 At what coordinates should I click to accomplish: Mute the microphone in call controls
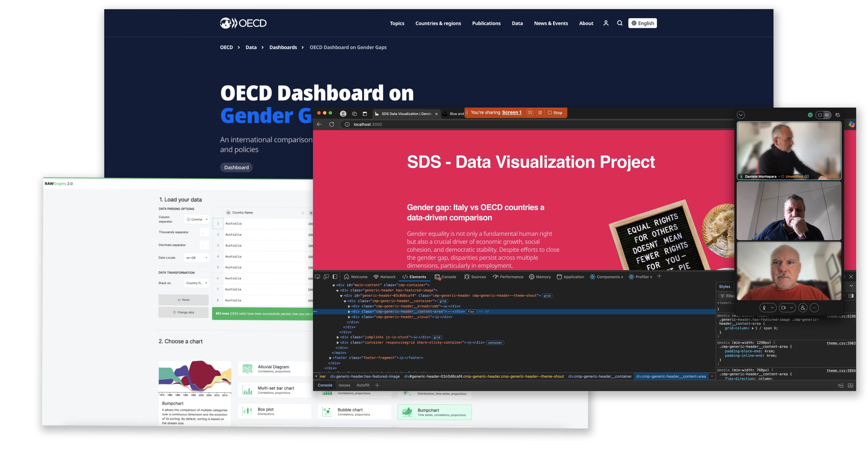point(764,307)
